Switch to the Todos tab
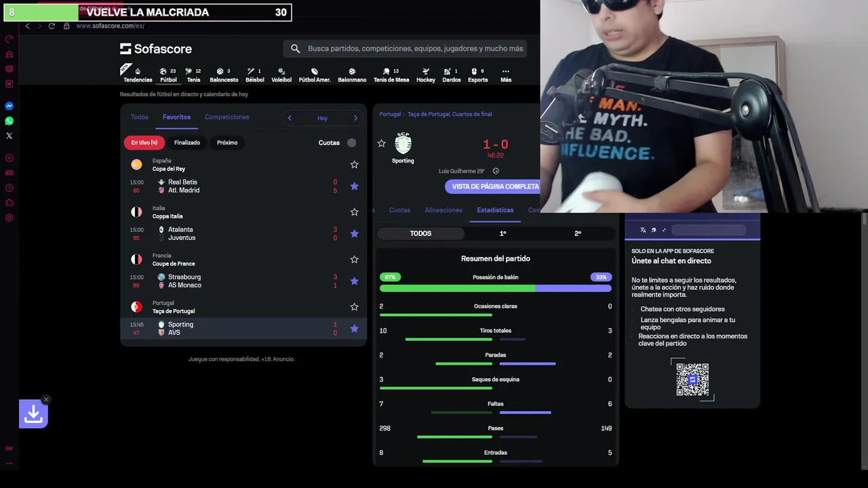868x488 pixels. pyautogui.click(x=139, y=117)
